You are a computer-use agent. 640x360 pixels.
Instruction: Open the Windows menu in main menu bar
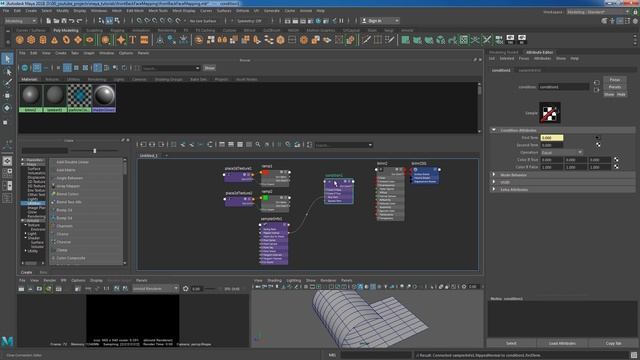99,11
